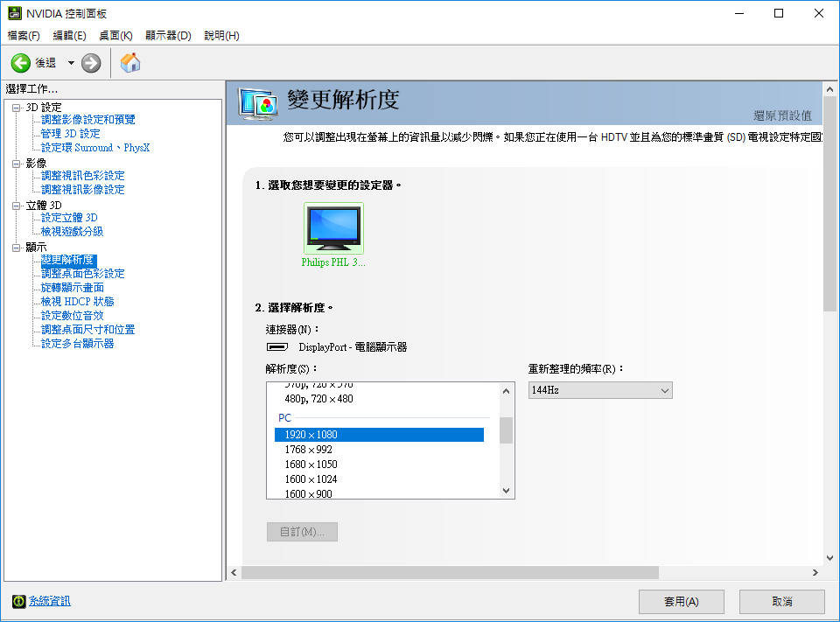Viewport: 840px width, 622px height.
Task: Click the Home icon in toolbar
Action: [130, 63]
